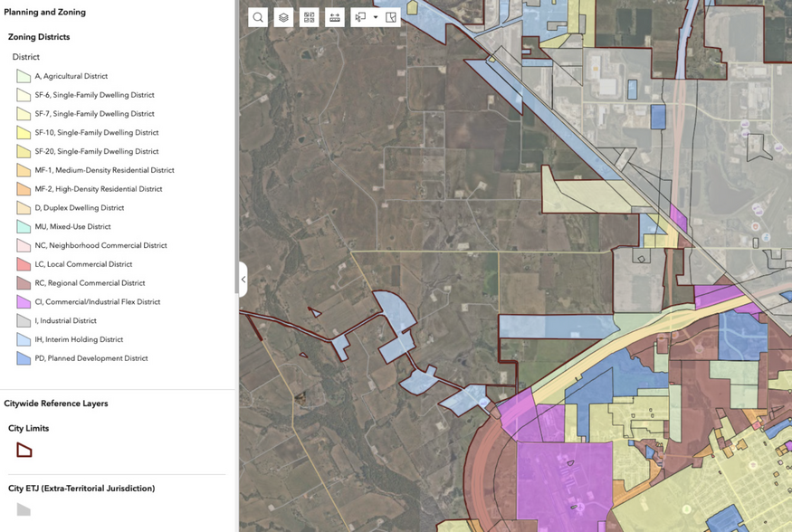
Task: Open the selection tool dropdown arrow
Action: 376,17
